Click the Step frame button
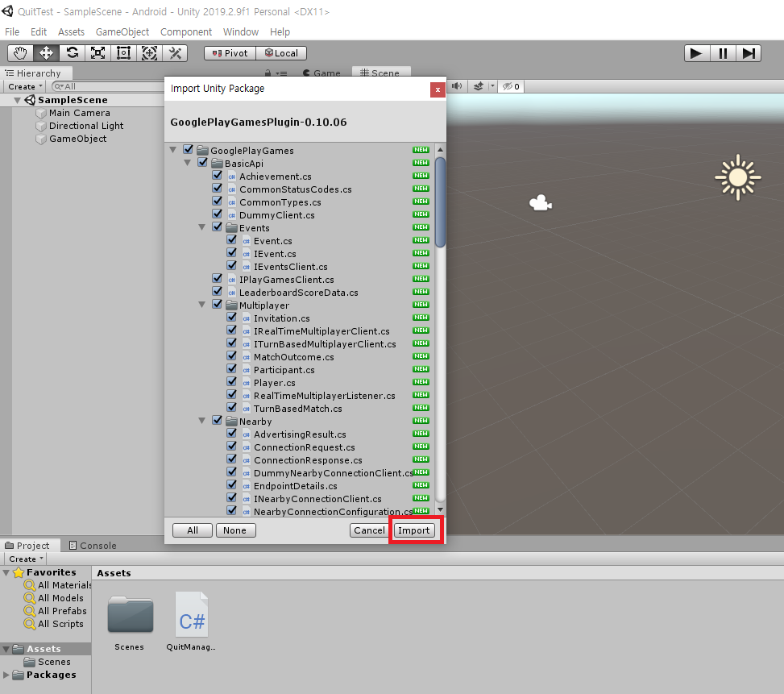The width and height of the screenshot is (784, 694). [x=749, y=53]
